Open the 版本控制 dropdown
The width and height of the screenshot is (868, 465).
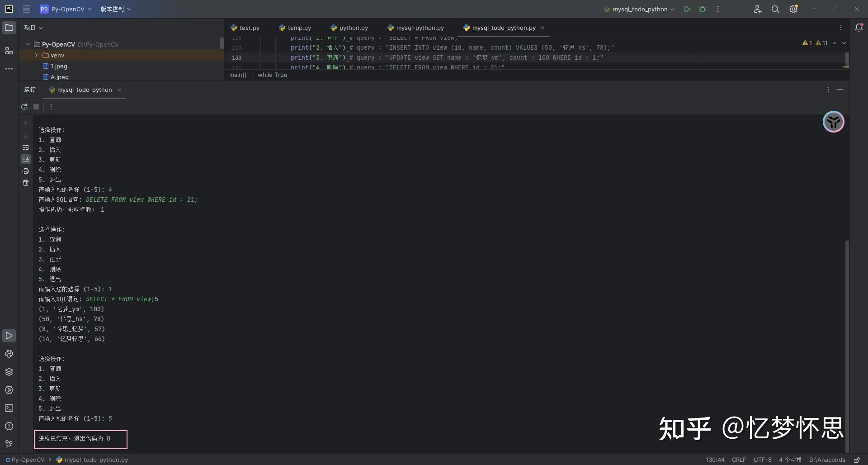pyautogui.click(x=115, y=9)
